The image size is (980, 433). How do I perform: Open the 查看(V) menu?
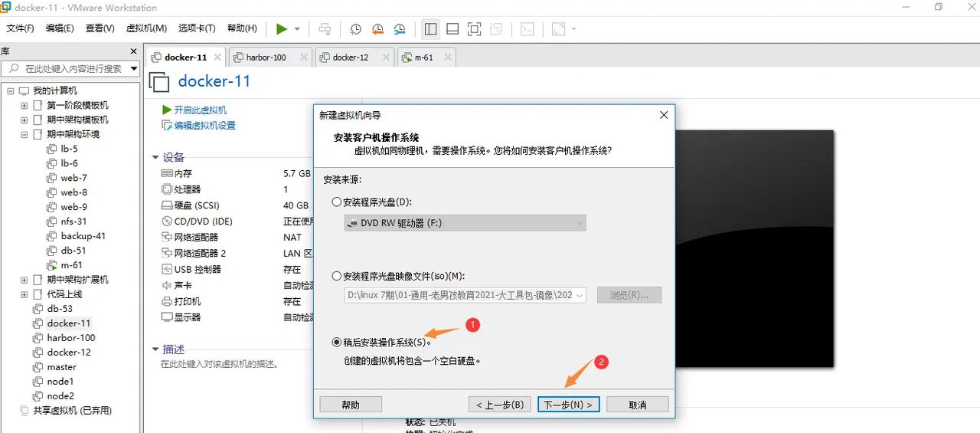[x=100, y=28]
